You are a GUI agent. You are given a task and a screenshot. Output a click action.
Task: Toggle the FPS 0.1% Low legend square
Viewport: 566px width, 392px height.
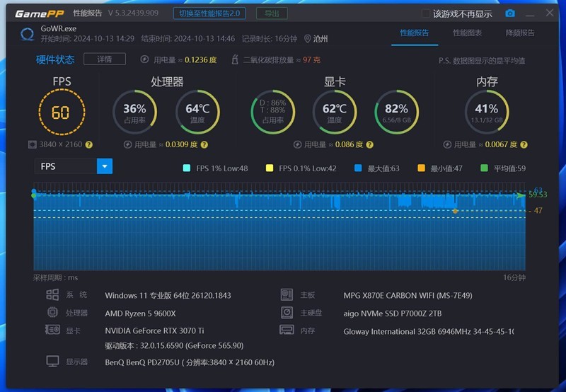click(270, 168)
